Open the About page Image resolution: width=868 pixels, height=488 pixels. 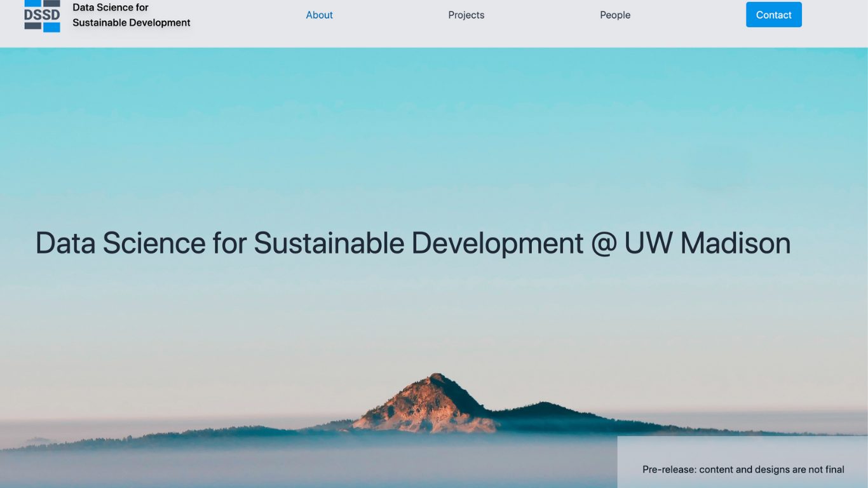tap(320, 15)
